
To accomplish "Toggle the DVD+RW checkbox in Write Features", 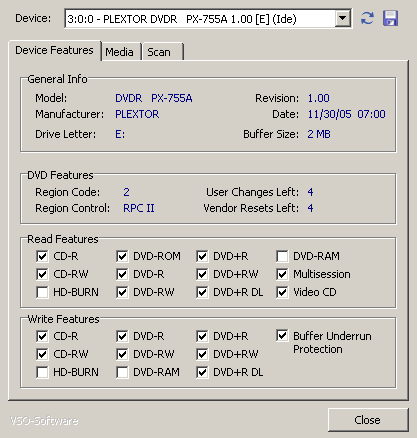I will point(202,354).
